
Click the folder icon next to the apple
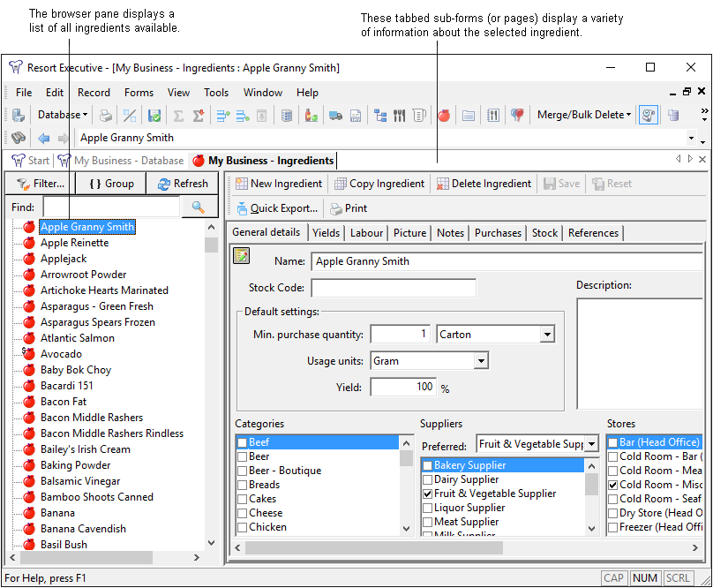click(x=469, y=115)
